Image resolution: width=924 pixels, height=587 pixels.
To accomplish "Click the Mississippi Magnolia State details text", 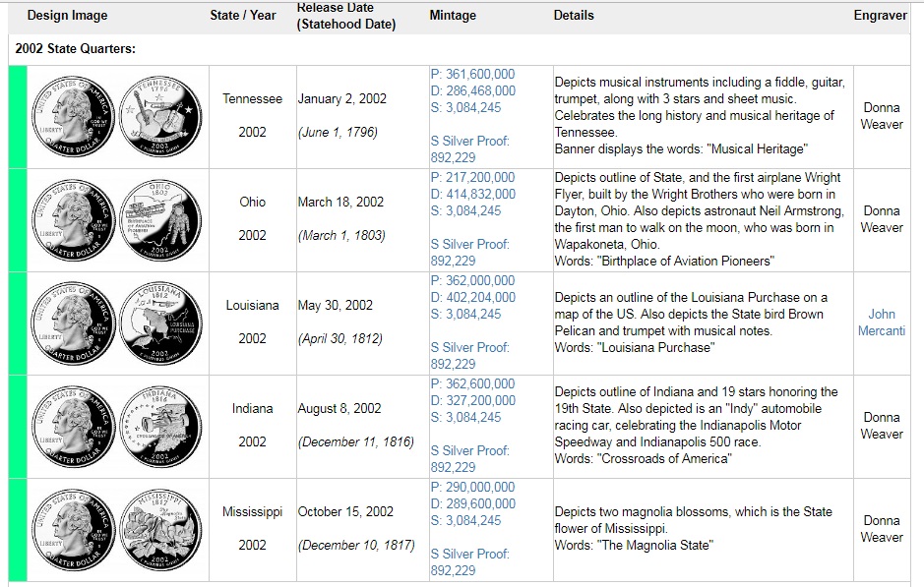I will pos(694,528).
